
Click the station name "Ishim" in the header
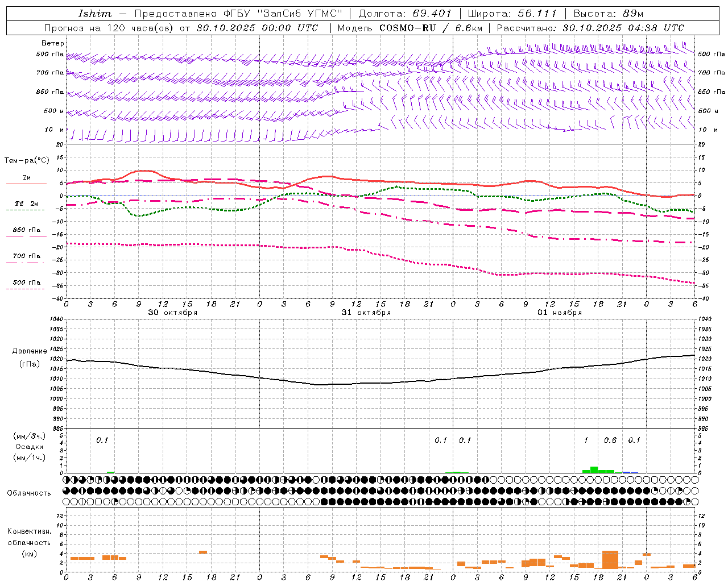coord(95,14)
